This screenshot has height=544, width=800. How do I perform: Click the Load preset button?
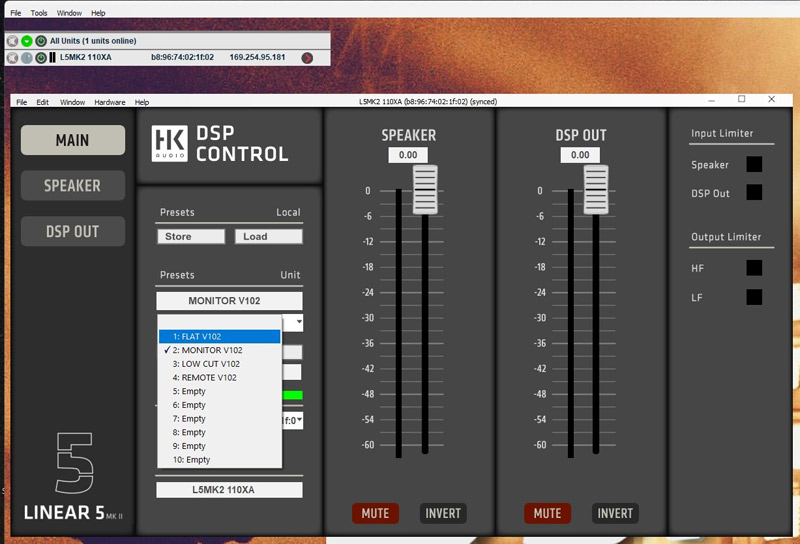pos(268,237)
